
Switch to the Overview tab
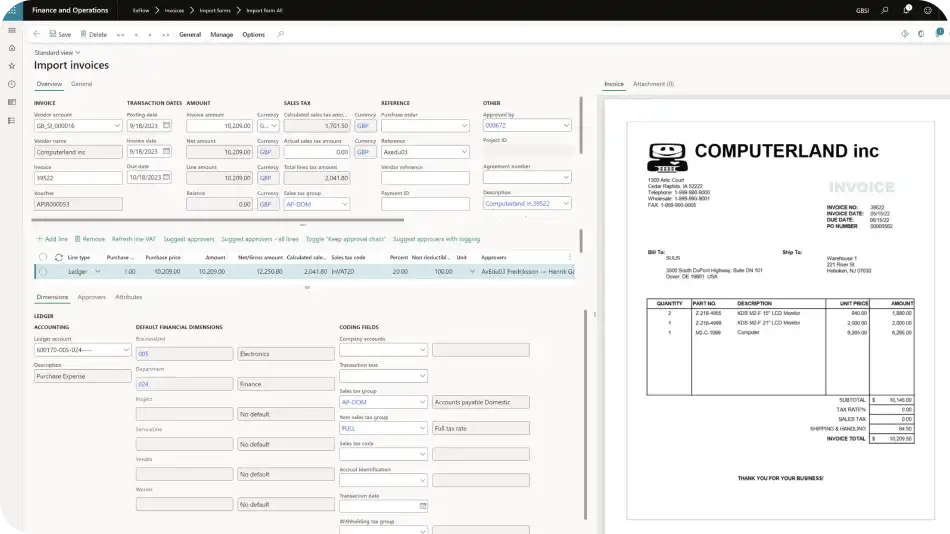[49, 84]
